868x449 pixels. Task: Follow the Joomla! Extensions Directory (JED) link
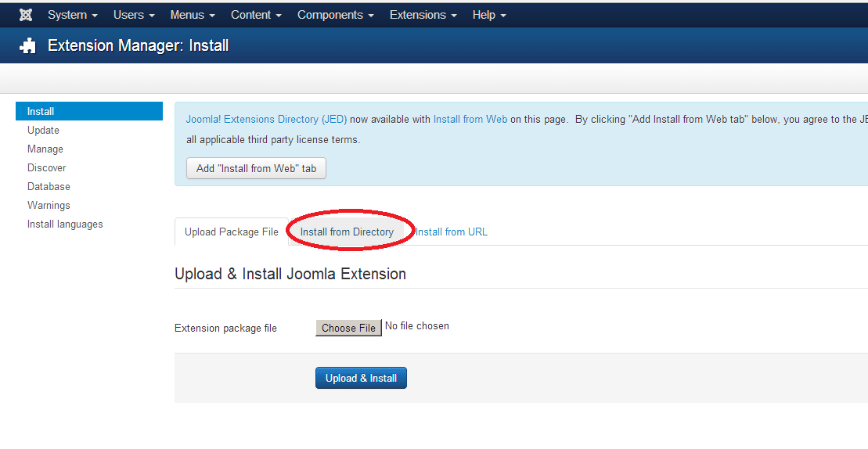[266, 120]
